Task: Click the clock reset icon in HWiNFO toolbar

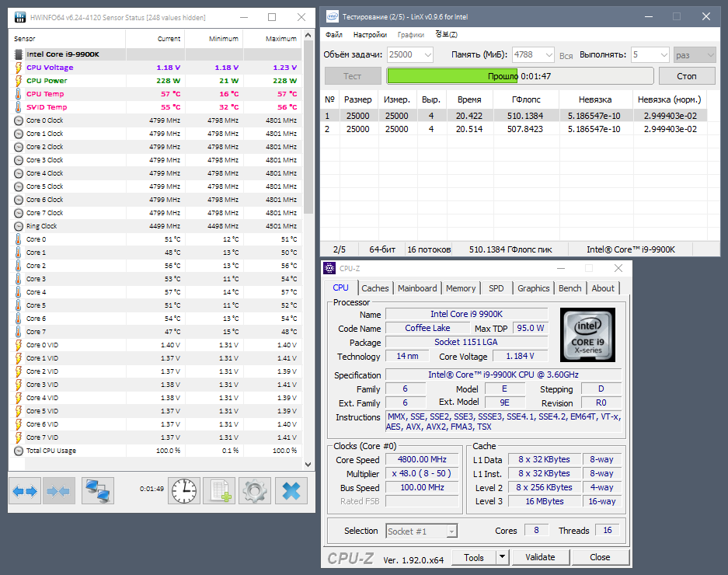Action: 184,490
